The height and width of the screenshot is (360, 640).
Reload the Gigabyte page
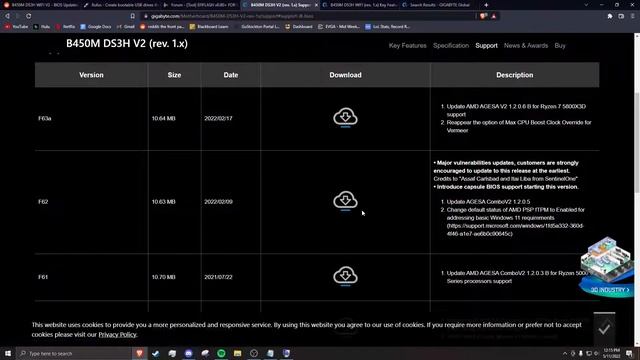click(x=29, y=16)
